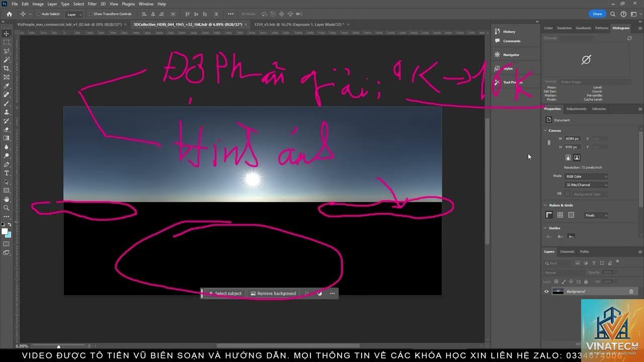
Task: Click the background color swatch
Action: point(9,235)
